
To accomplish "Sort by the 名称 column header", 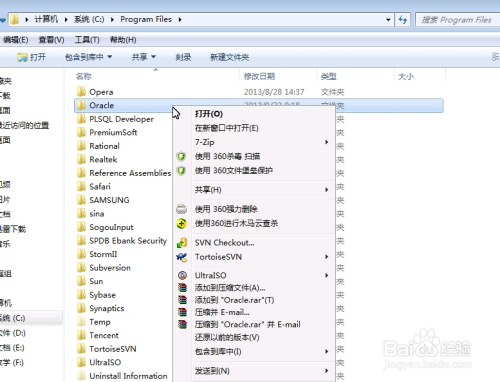I will [x=83, y=77].
